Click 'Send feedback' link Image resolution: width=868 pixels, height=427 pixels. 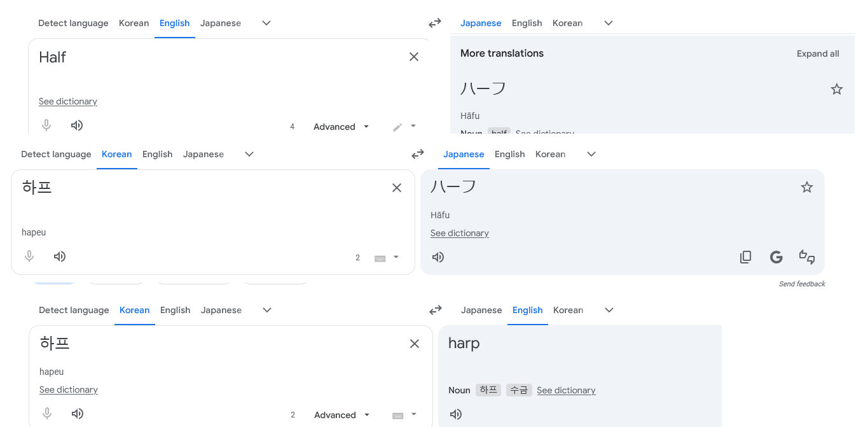(x=802, y=284)
